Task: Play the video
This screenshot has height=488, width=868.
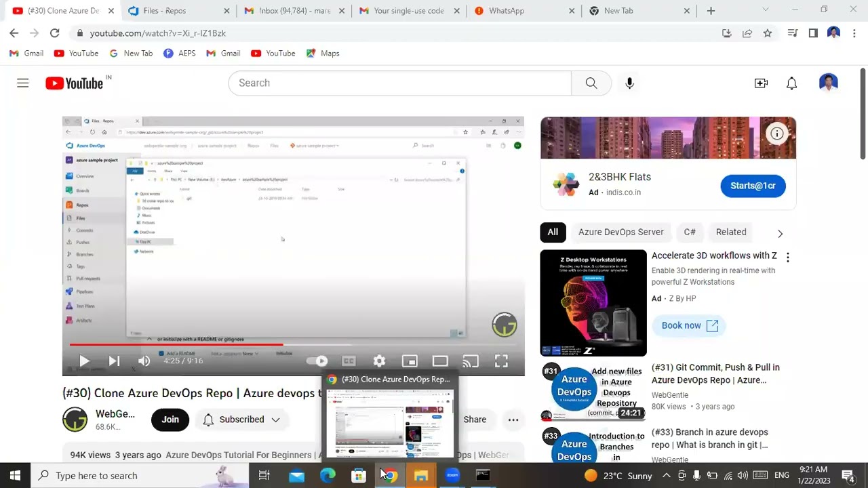Action: point(84,361)
